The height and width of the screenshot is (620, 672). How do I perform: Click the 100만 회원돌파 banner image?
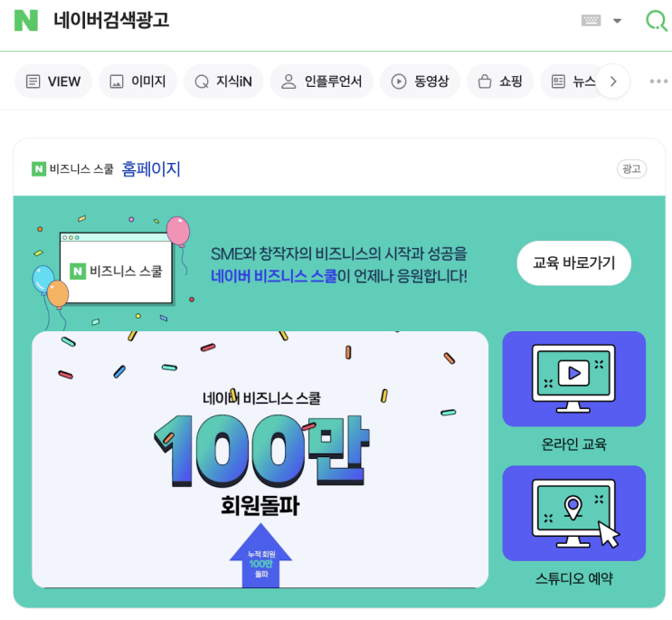[x=260, y=459]
